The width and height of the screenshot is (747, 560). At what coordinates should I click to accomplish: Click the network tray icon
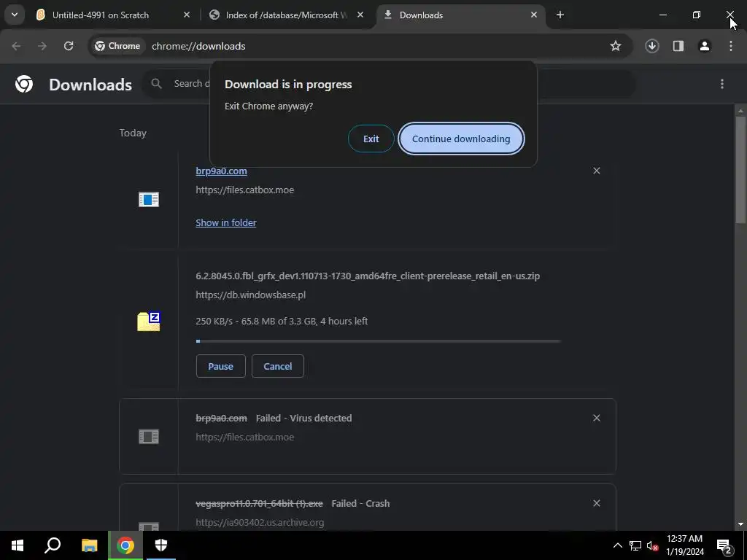[635, 545]
